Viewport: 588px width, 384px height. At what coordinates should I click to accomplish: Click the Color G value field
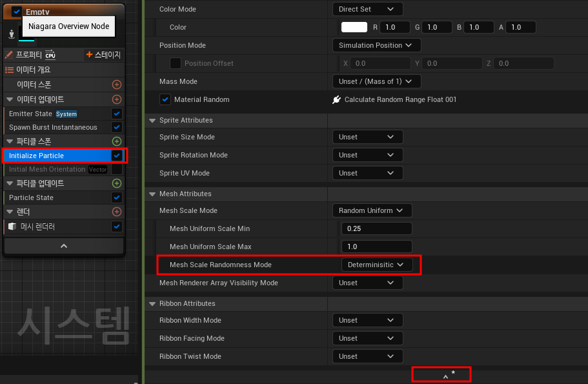click(x=436, y=27)
